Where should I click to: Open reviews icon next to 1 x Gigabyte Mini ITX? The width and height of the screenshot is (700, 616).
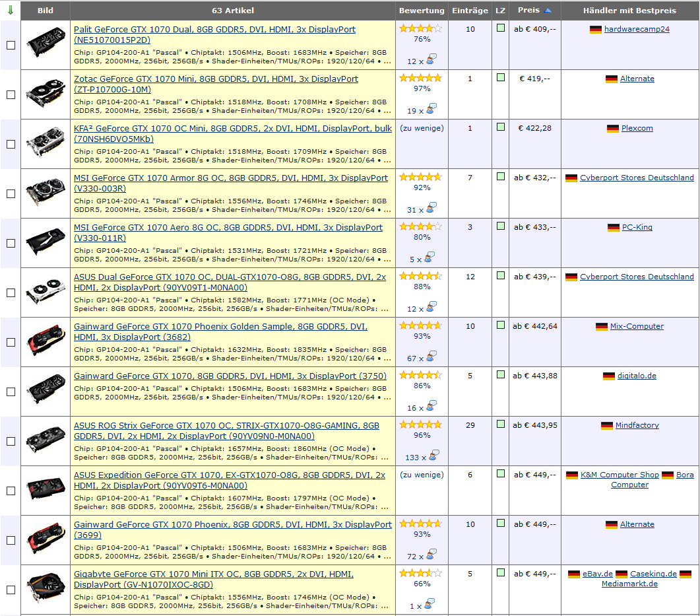pos(429,604)
